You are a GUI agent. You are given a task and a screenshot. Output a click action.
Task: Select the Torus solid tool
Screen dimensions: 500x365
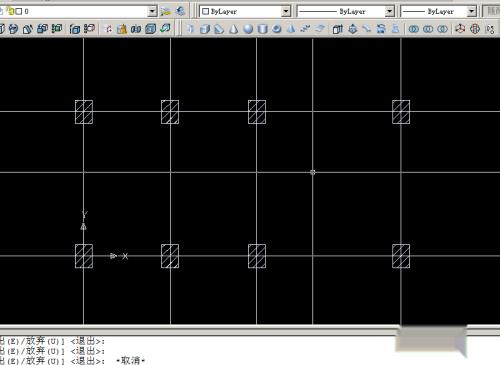[x=277, y=29]
